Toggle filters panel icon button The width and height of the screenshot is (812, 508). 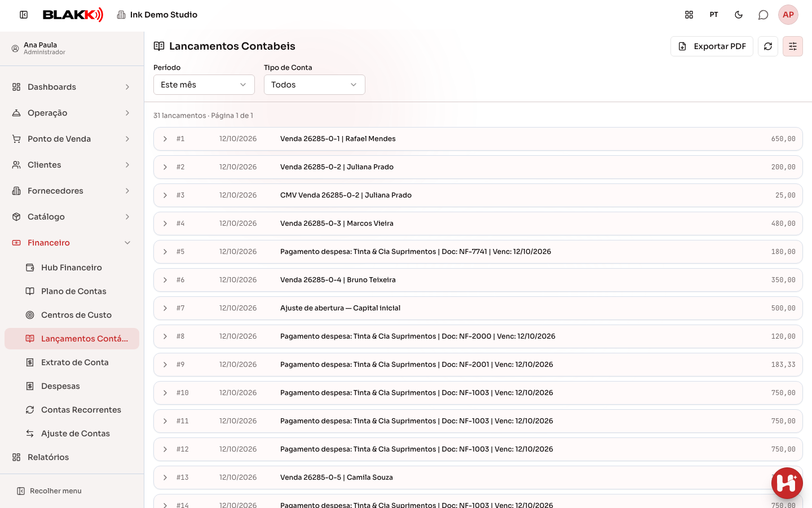pos(793,46)
